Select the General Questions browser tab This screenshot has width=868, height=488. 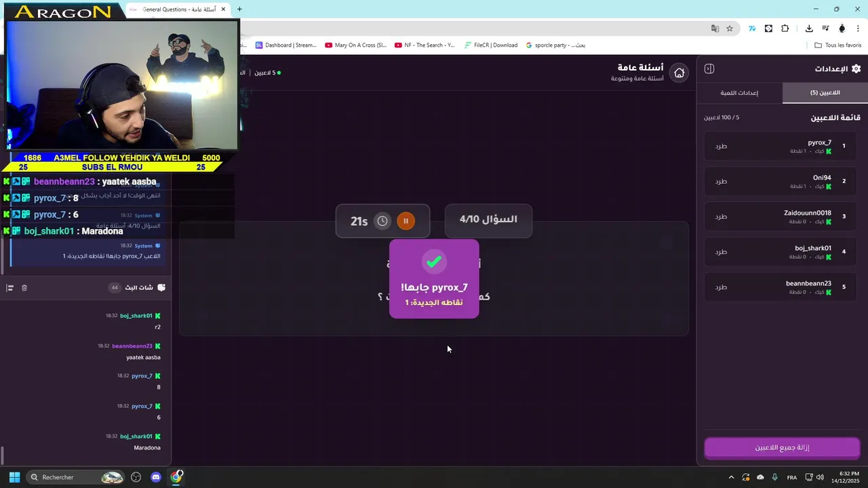178,9
